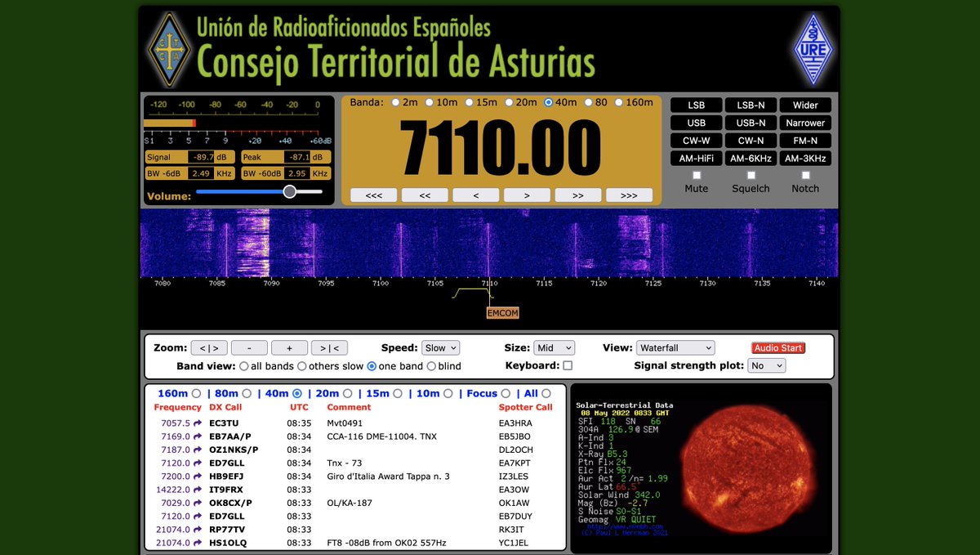Screen dimensions: 980x555
Task: Select the 10m band radio
Action: coord(430,102)
